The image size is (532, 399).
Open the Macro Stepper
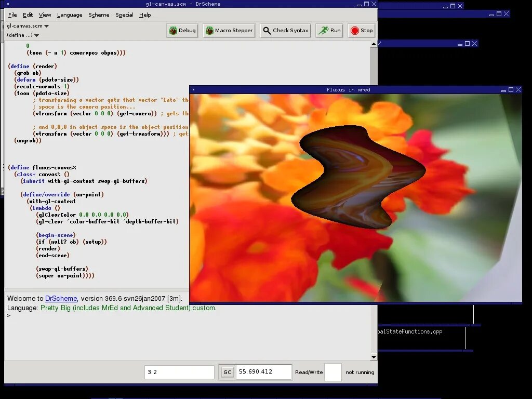pos(229,31)
